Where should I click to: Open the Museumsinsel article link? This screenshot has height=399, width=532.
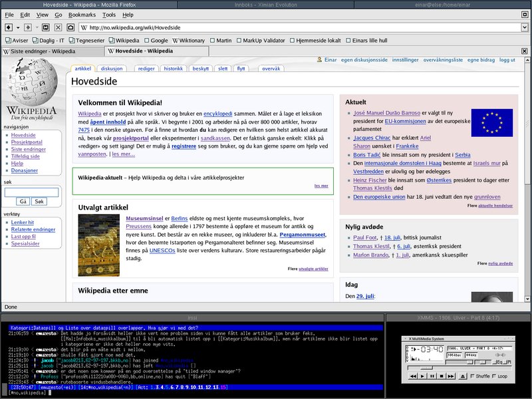point(144,218)
